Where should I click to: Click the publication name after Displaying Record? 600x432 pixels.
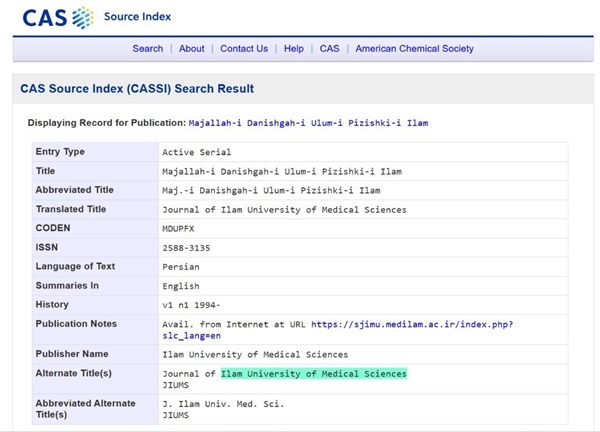[308, 123]
